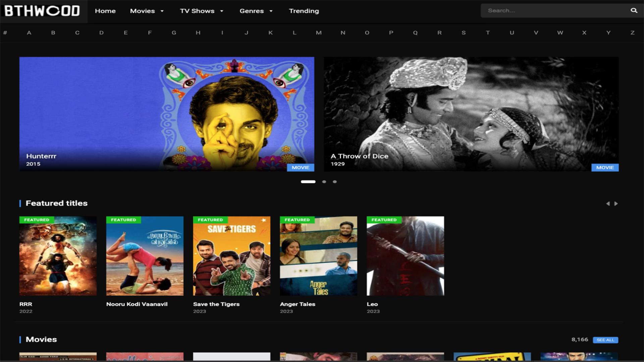Filter titles by letter D
The image size is (644, 362).
point(101,33)
